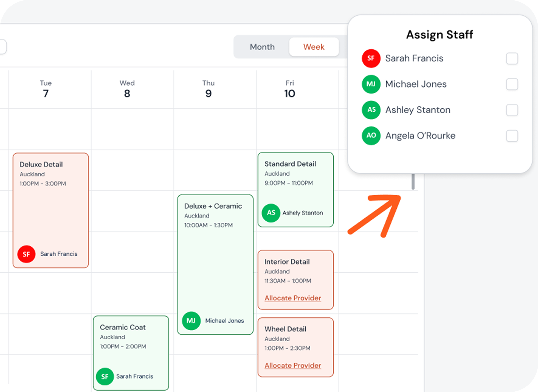Click MJ avatar on Deluxe + Ceramic booking

(x=191, y=321)
